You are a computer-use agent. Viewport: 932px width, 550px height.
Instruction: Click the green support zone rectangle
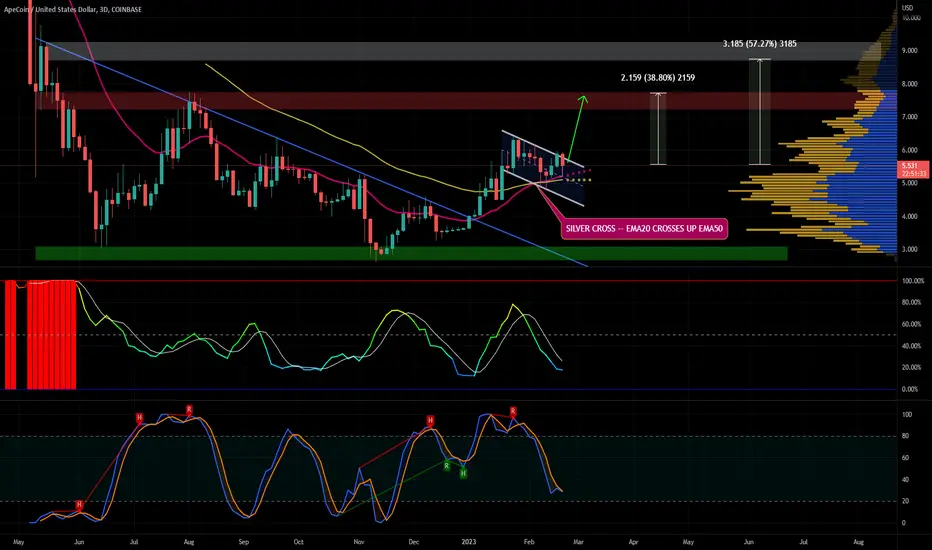(411, 253)
